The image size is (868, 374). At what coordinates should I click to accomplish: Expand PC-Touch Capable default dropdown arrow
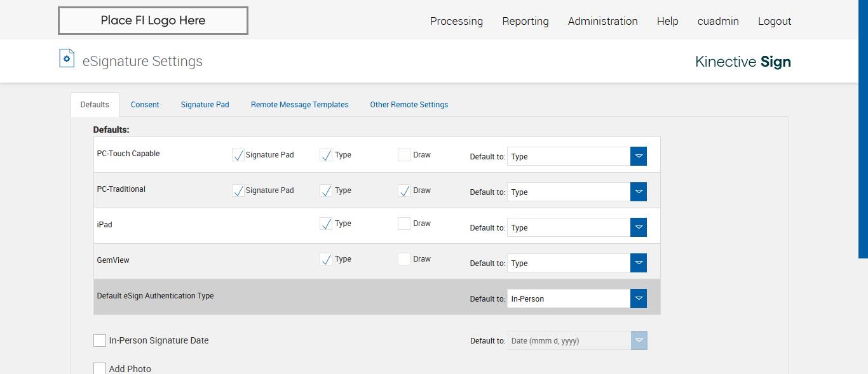point(639,156)
